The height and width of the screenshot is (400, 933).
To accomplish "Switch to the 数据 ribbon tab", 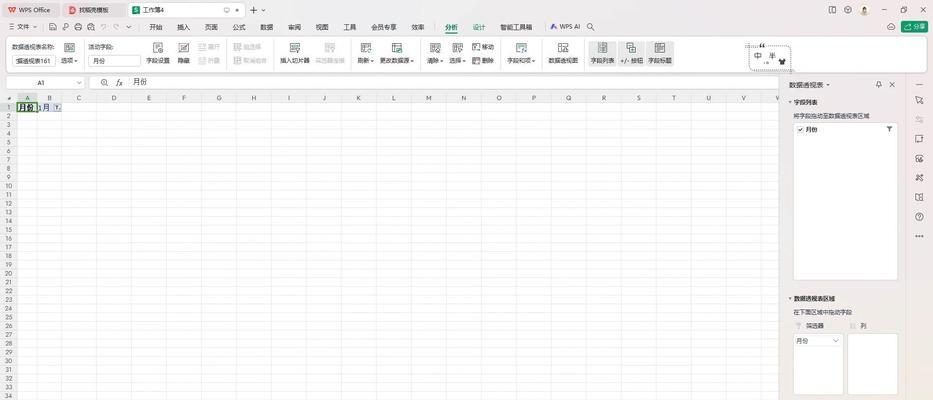I will click(x=267, y=27).
